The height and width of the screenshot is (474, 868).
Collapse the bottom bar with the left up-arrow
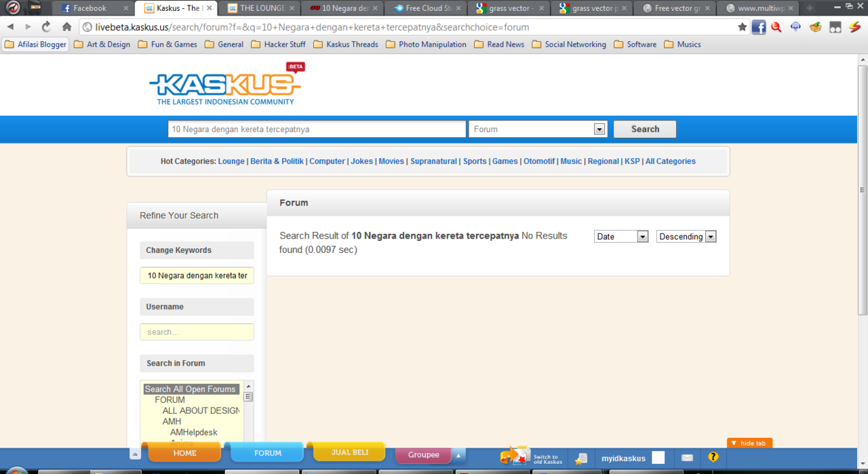click(x=135, y=454)
